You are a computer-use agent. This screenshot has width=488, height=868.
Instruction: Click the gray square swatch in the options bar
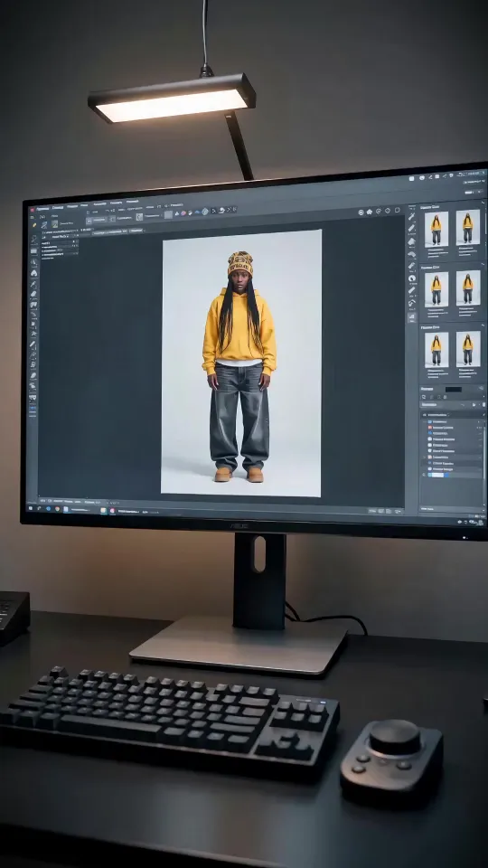[168, 215]
